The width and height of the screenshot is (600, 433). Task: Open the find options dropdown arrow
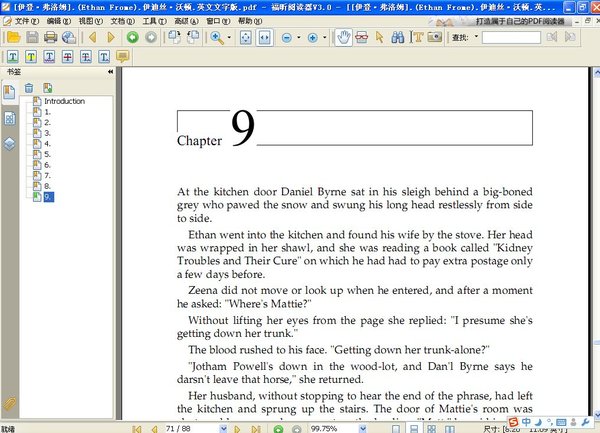point(476,37)
